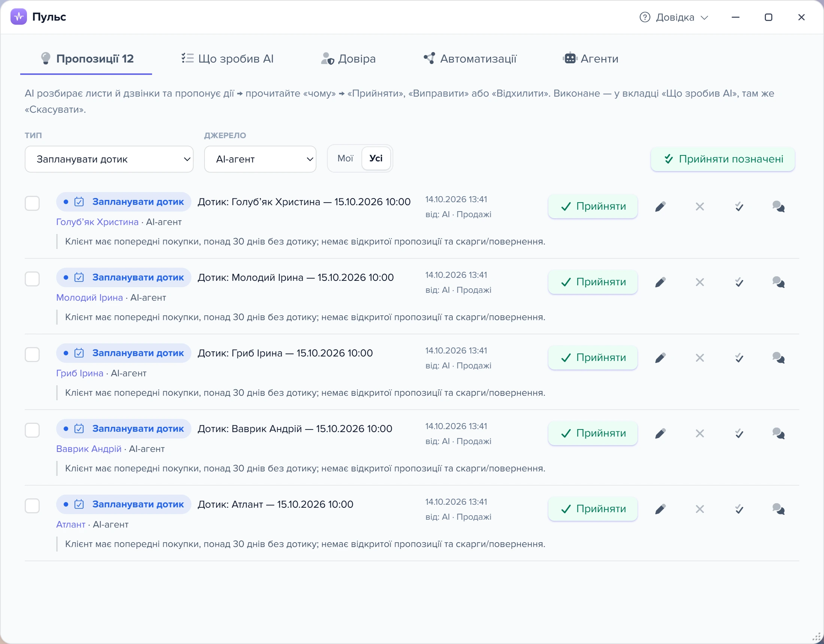Open the comments icon for Голуб'як Христина

pos(778,206)
